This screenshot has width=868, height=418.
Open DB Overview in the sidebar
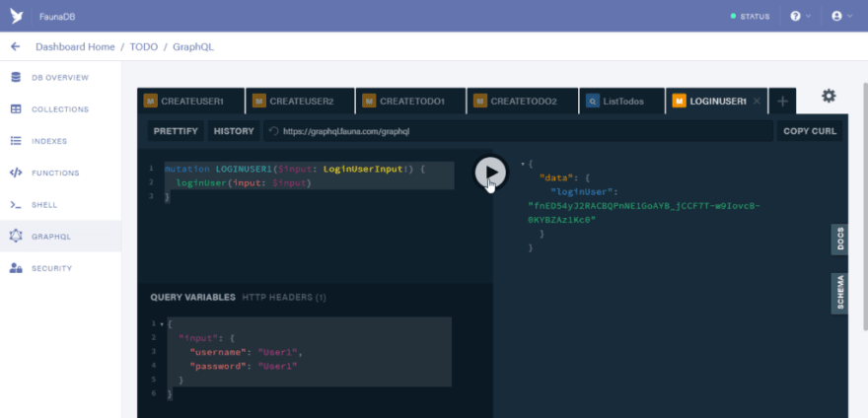coord(60,78)
